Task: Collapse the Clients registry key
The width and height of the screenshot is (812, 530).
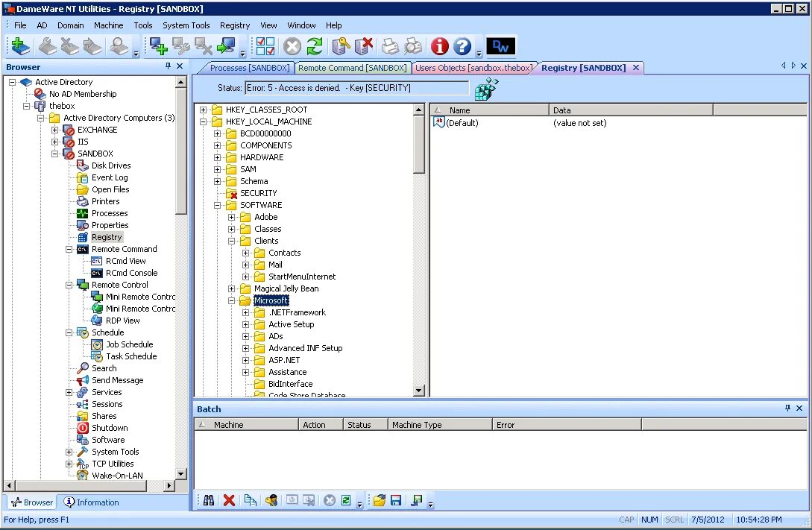Action: click(231, 241)
